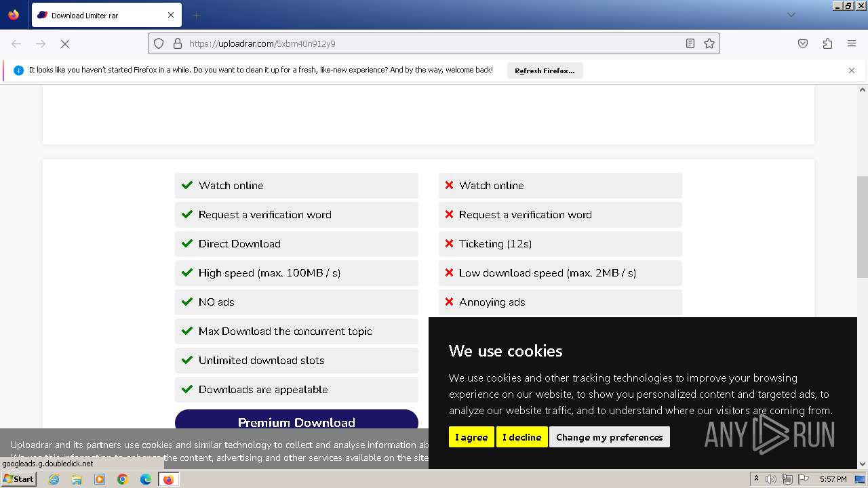The image size is (868, 488).
Task: Click the Firefox taskbar button
Action: point(168,479)
